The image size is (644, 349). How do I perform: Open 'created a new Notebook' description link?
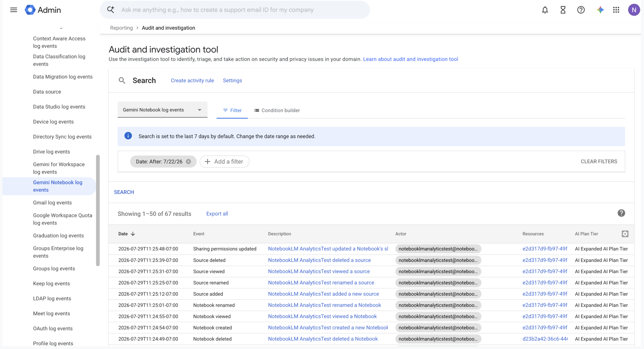328,328
